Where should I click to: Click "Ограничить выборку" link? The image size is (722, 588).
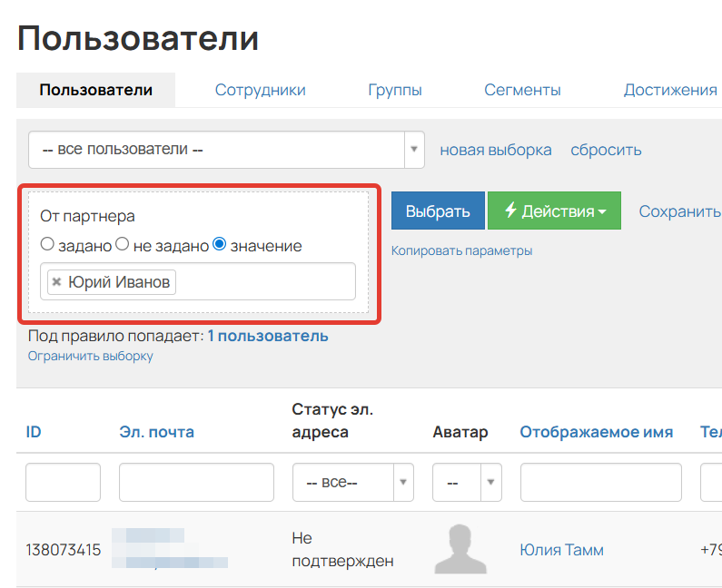click(x=90, y=356)
